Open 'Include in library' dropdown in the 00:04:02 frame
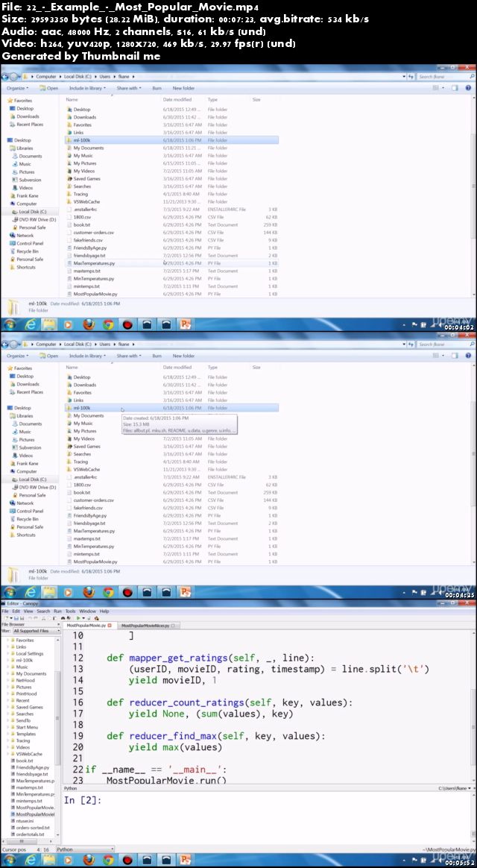477x868 pixels. click(87, 88)
